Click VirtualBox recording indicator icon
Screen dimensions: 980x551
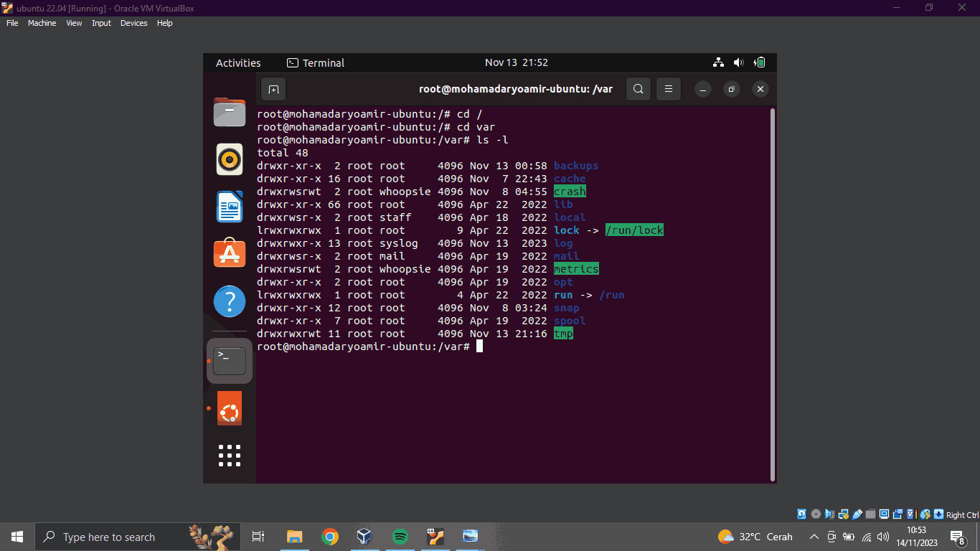[x=898, y=514]
